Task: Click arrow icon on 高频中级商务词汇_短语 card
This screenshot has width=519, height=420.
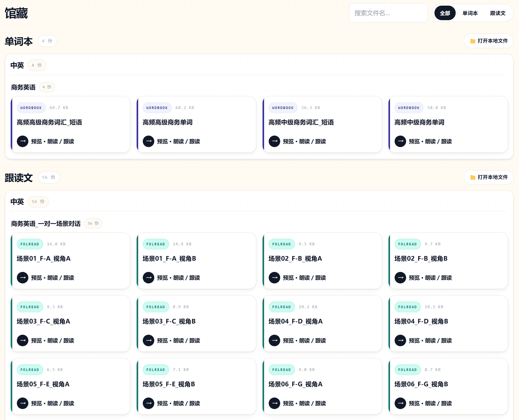Action: (x=274, y=141)
